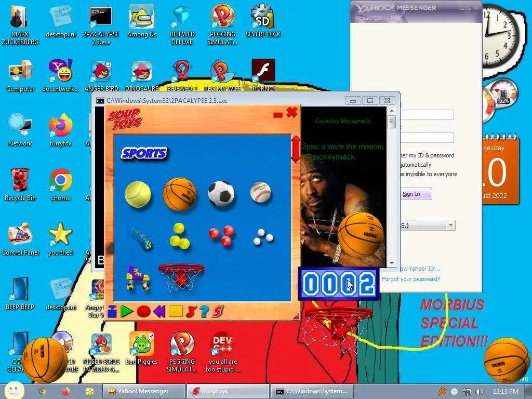The width and height of the screenshot is (532, 399).
Task: Start play with the green triangle button
Action: [127, 312]
